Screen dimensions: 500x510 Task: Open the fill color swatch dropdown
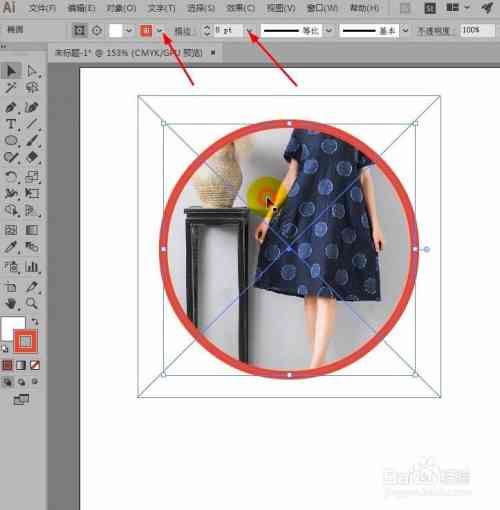(x=129, y=31)
